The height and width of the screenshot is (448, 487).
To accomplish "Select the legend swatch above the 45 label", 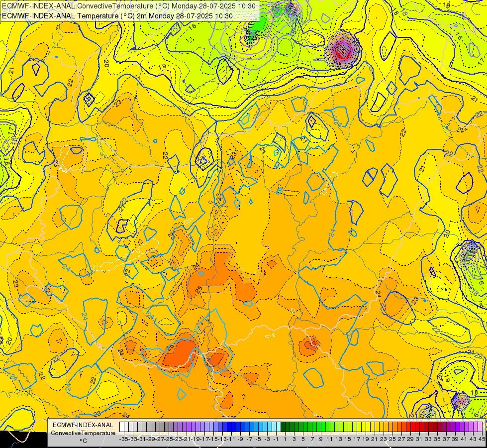I will pyautogui.click(x=480, y=427).
